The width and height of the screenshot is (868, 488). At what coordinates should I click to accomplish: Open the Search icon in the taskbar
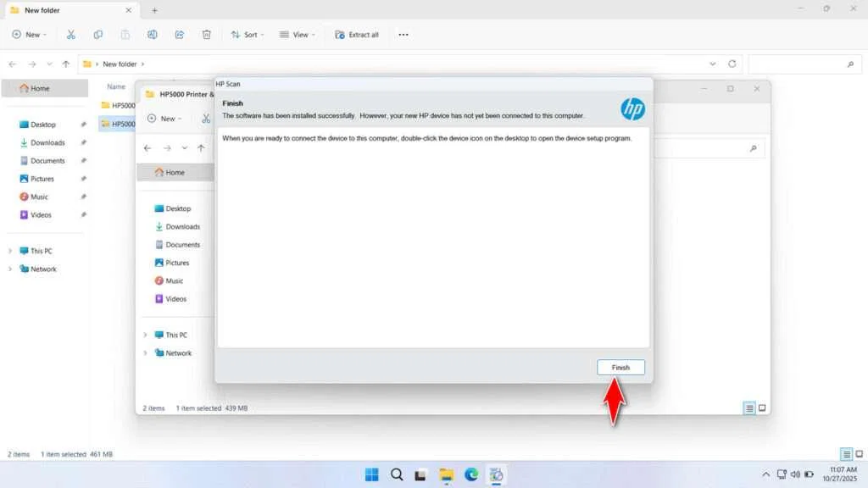(x=397, y=474)
